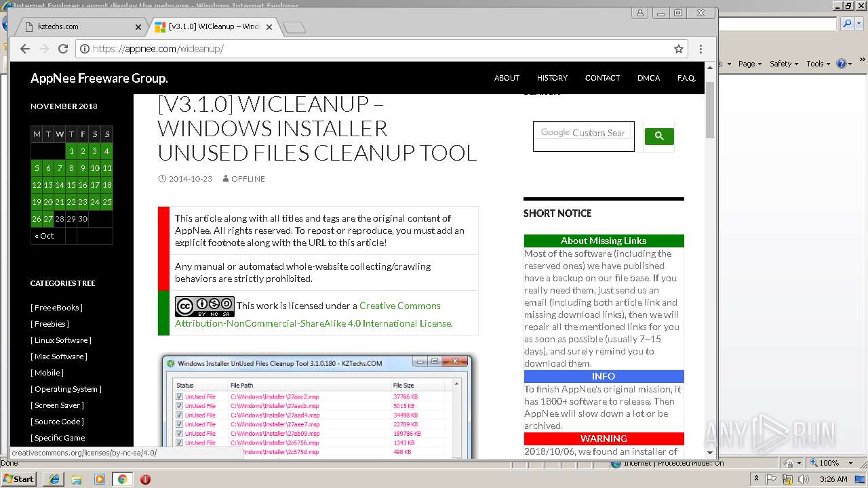
Task: Open the 2014-10-23 post date link
Action: click(190, 179)
